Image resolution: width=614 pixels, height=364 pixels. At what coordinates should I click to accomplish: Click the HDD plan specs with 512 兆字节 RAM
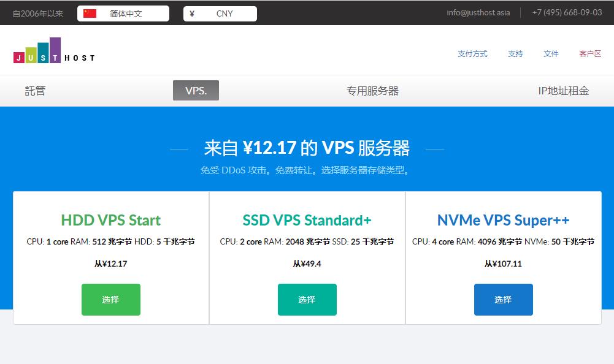(111, 242)
